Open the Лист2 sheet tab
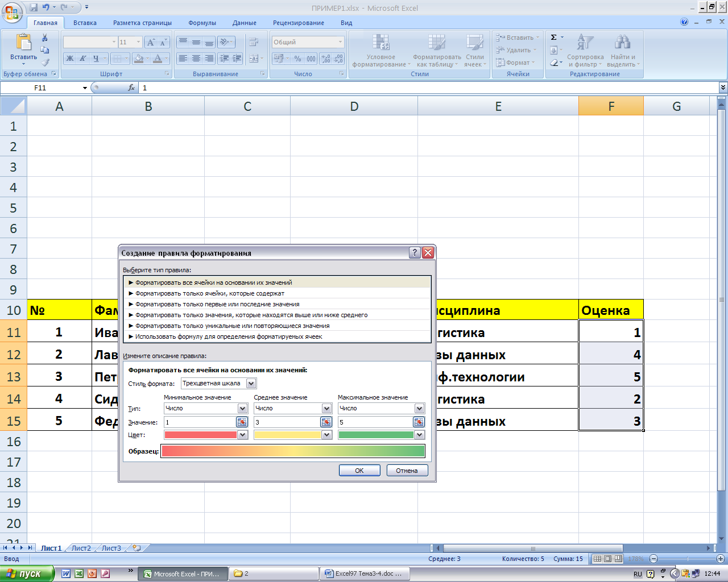 (x=81, y=548)
